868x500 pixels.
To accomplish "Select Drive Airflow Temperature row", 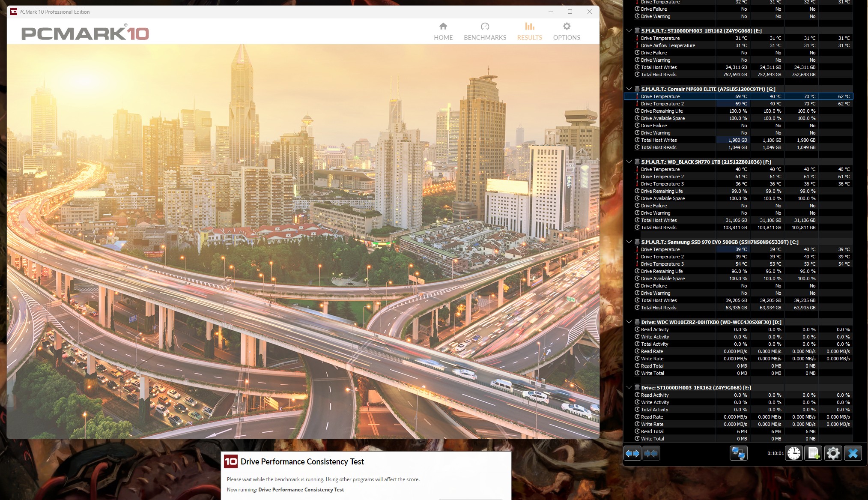I will click(x=739, y=45).
